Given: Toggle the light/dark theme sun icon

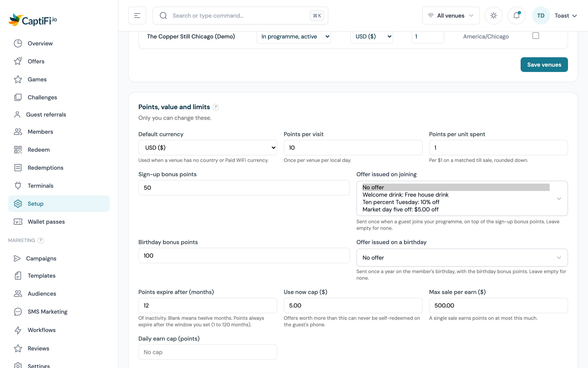Looking at the screenshot, I should click(x=493, y=16).
